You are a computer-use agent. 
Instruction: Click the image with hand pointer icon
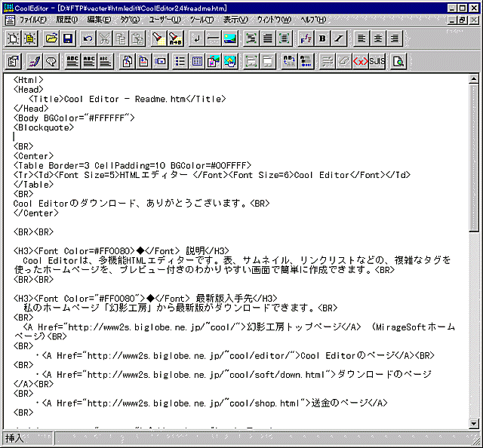click(x=230, y=61)
